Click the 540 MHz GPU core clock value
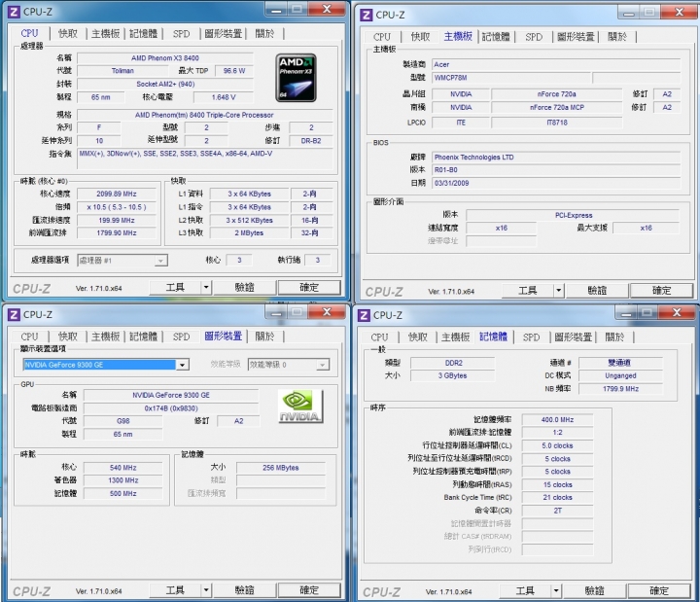Image resolution: width=700 pixels, height=602 pixels. point(122,468)
